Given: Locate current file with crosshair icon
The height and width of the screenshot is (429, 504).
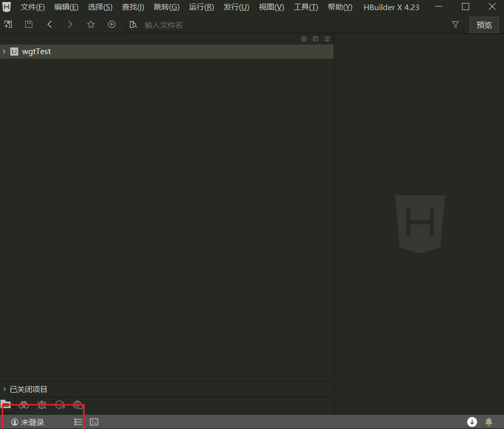Looking at the screenshot, I should coord(304,39).
